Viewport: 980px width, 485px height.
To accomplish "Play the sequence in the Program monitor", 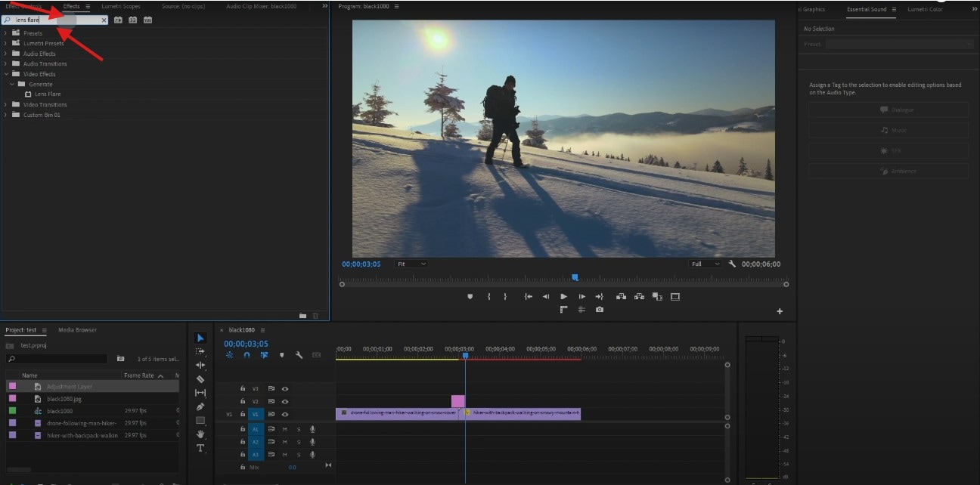I will 563,296.
